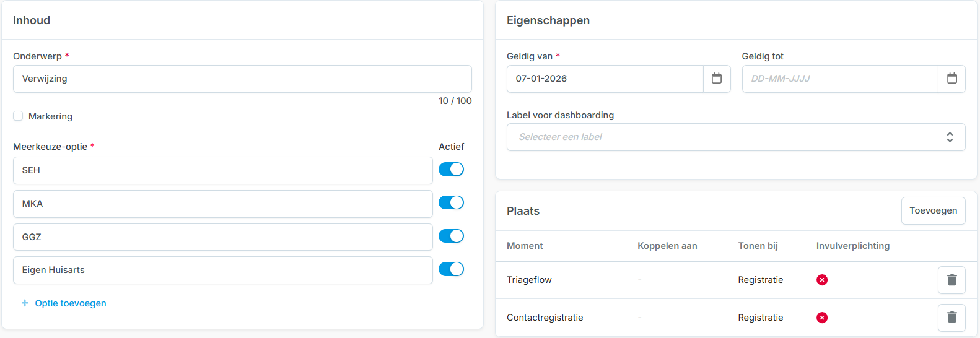The image size is (980, 338).
Task: Click the Geldig van date input
Action: click(605, 79)
